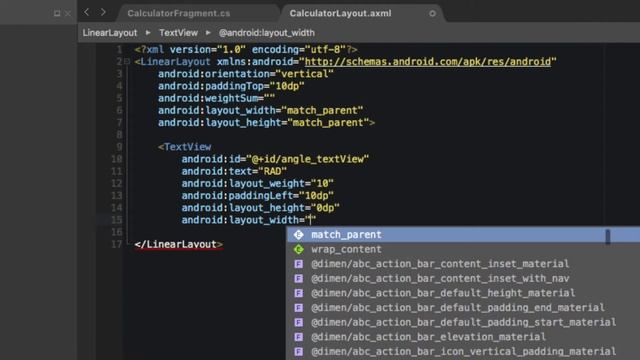Open @android:layout_width breadcrumb

(267, 33)
